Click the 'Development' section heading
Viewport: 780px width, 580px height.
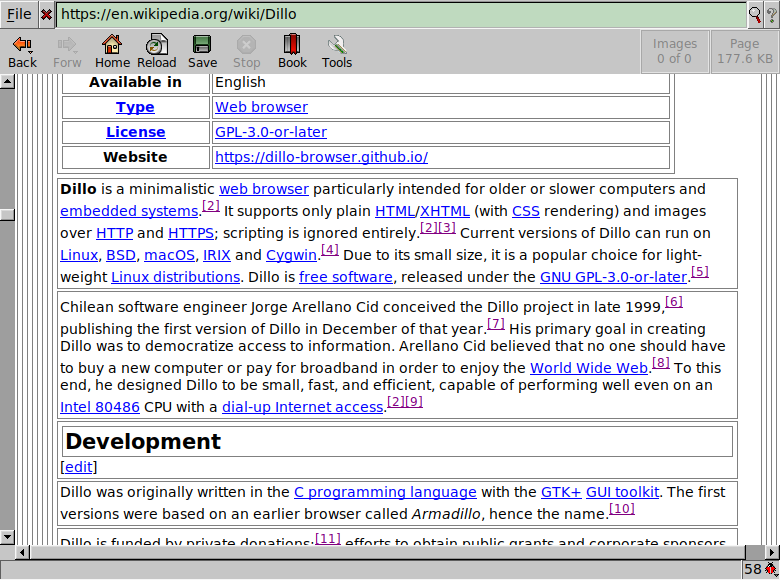point(143,441)
